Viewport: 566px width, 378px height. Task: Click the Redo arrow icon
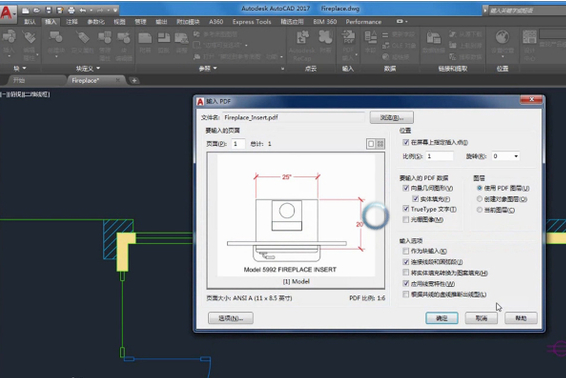(100, 10)
